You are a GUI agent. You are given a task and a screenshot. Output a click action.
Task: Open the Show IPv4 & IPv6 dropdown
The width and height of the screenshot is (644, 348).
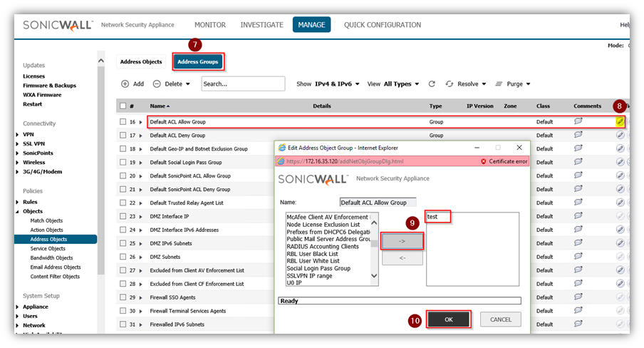coord(337,84)
